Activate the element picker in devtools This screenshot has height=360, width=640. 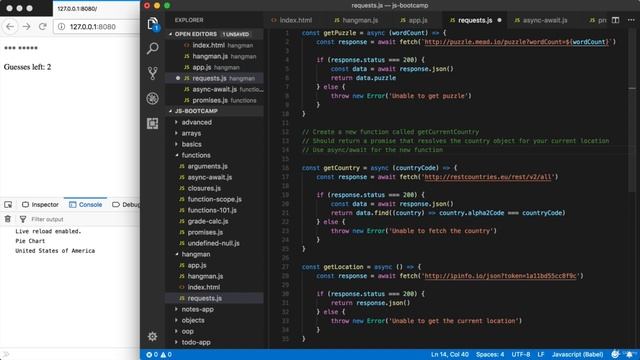pos(8,204)
